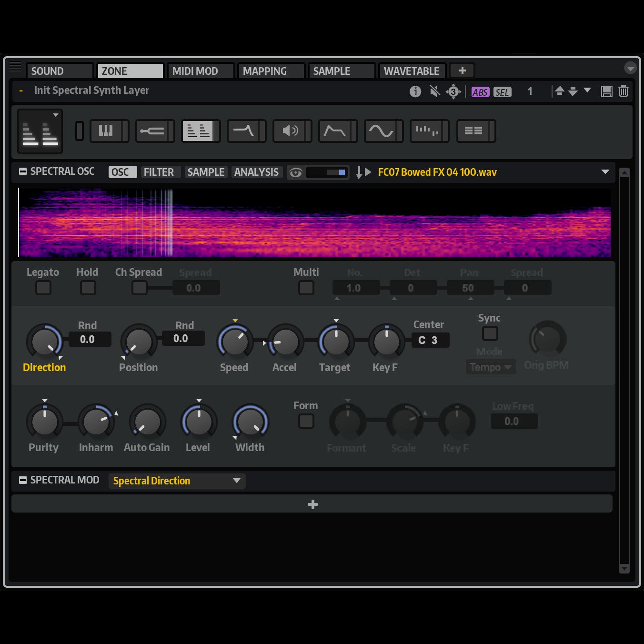The width and height of the screenshot is (644, 644).
Task: Click the sample import arrow icon
Action: 359,172
